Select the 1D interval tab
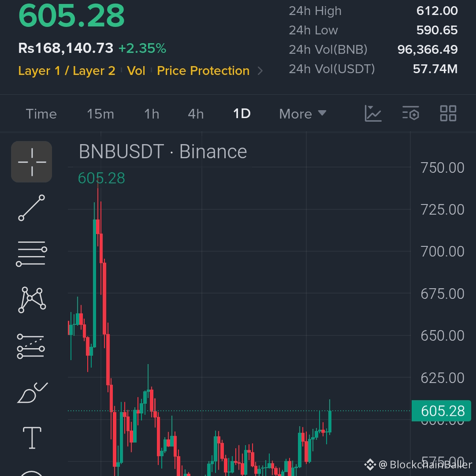Screen dimensions: 476x476 [242, 114]
